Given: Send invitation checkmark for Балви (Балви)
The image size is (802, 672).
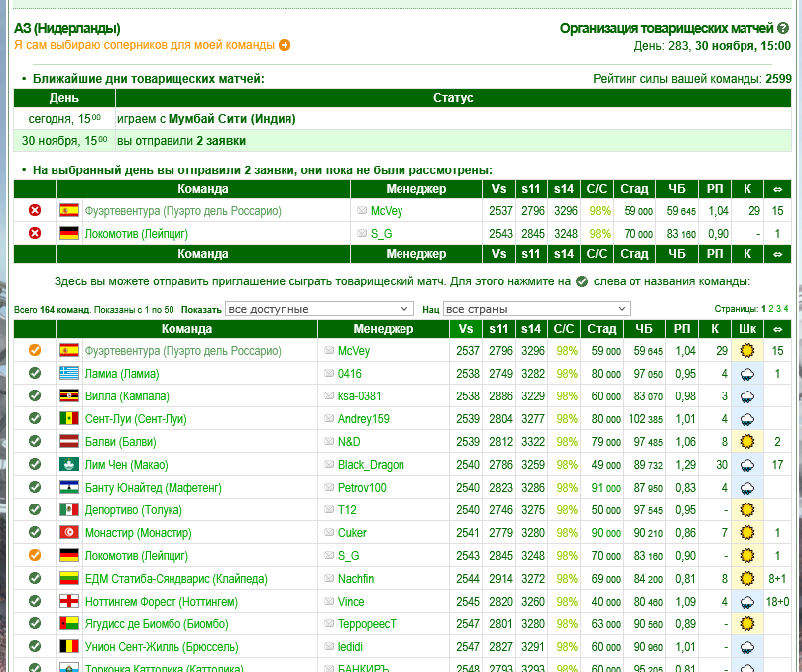Looking at the screenshot, I should click(35, 441).
